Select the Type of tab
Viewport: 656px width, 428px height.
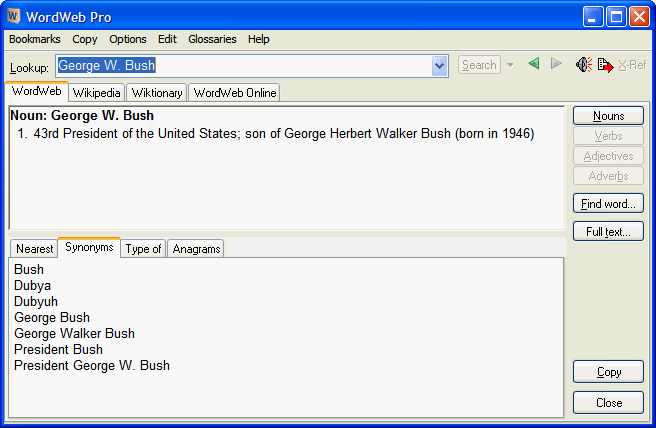pos(143,249)
